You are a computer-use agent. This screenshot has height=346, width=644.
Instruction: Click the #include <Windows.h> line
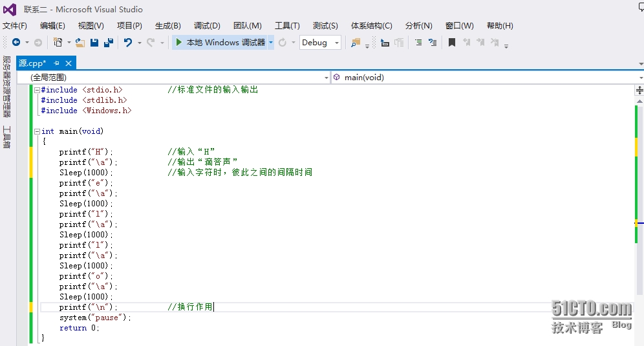click(x=86, y=111)
